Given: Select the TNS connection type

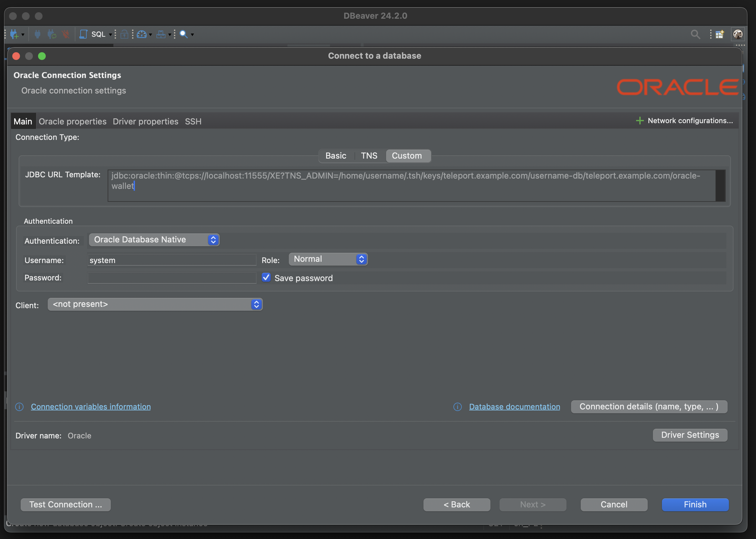Looking at the screenshot, I should [369, 156].
